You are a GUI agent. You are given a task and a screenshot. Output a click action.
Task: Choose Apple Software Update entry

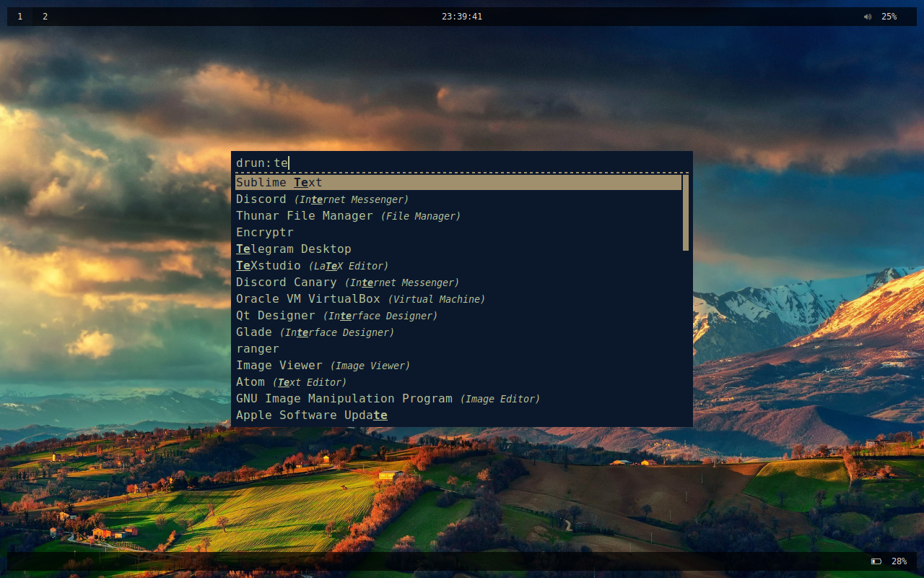[x=458, y=415]
